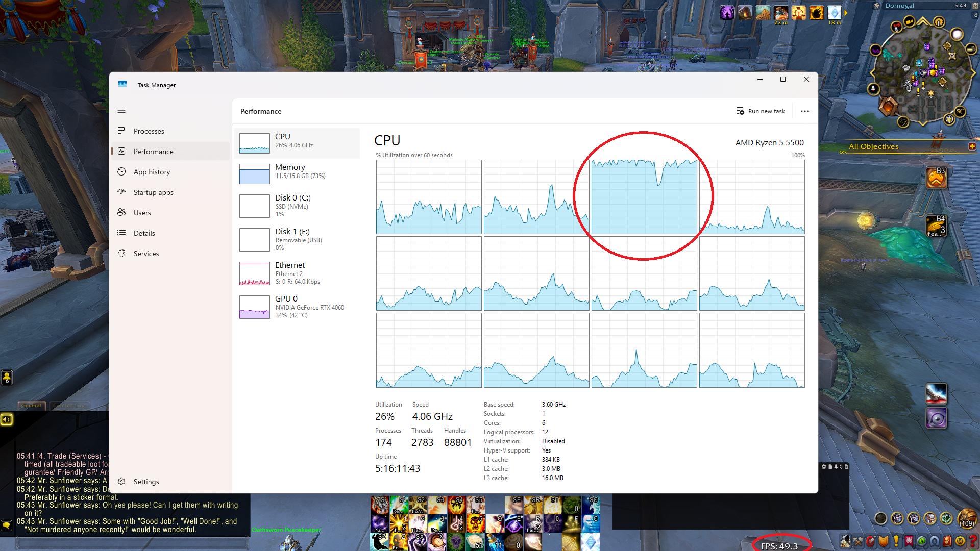Open the three-dot more options menu
This screenshot has height=551, width=980.
805,111
